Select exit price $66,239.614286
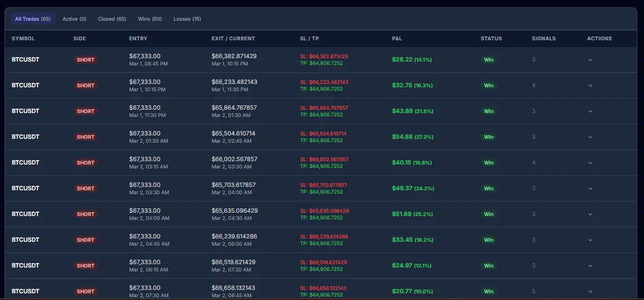 [x=234, y=236]
